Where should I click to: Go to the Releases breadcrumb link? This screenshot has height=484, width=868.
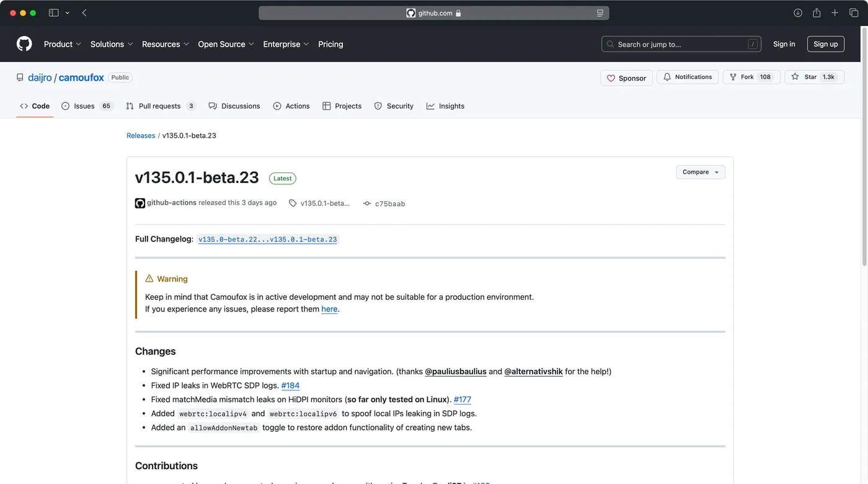pos(141,135)
